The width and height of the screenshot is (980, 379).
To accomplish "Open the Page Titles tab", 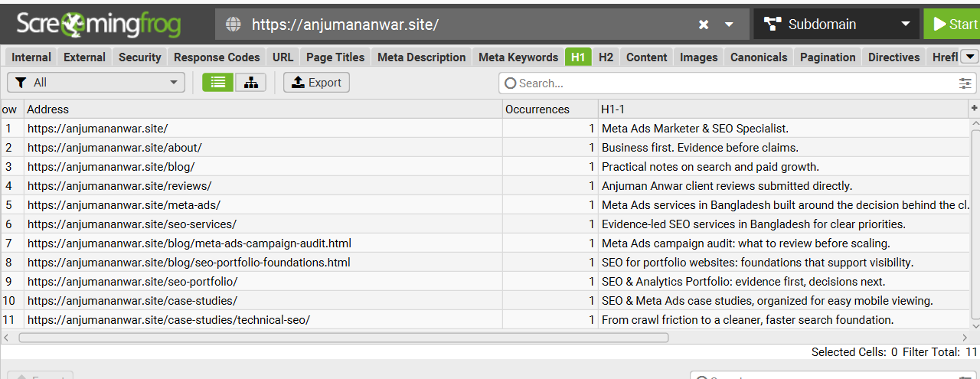I will [335, 57].
